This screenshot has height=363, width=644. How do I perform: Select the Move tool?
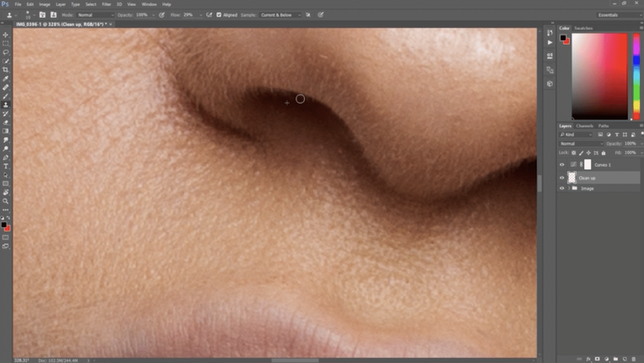[x=6, y=35]
